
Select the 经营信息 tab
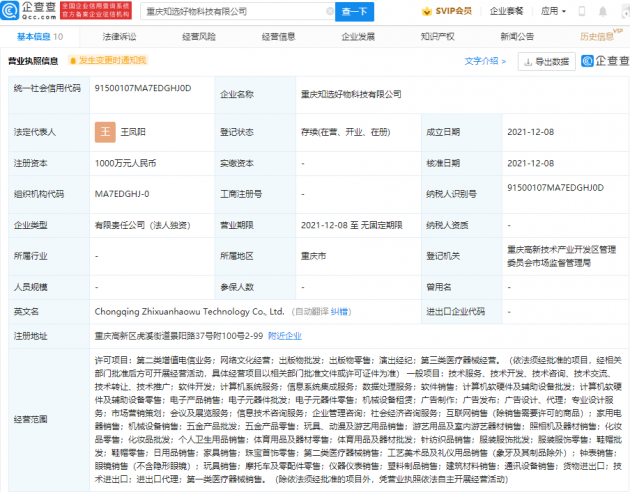coord(278,37)
